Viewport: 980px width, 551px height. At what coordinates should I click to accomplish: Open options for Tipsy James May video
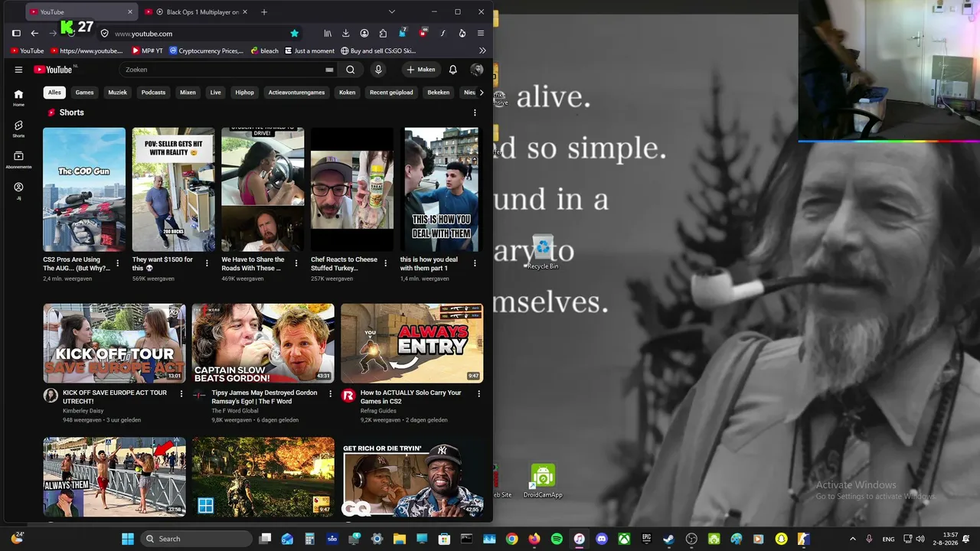click(x=331, y=393)
